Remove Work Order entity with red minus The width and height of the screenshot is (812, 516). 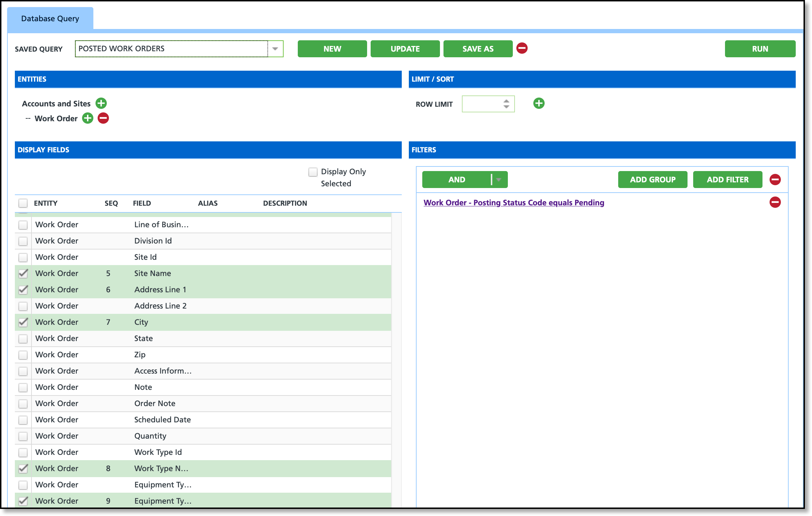(x=103, y=118)
